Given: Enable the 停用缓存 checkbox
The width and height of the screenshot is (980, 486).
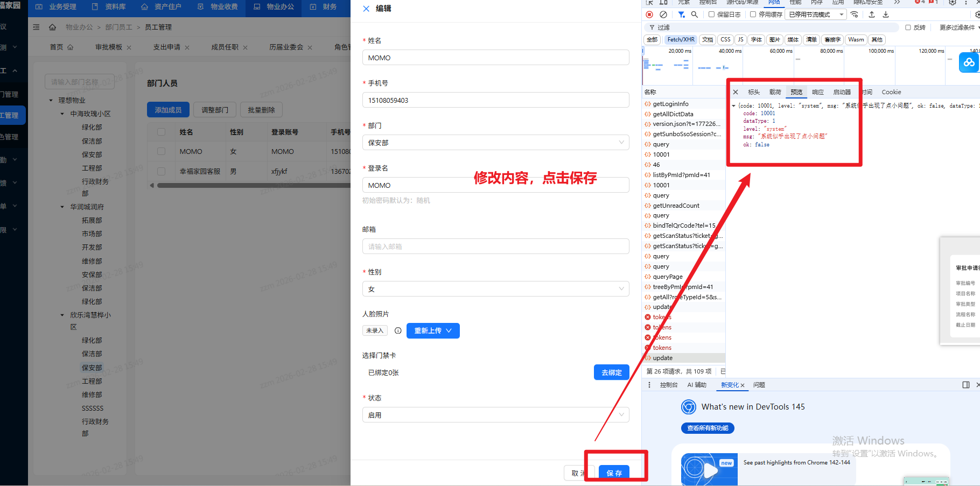Looking at the screenshot, I should click(x=752, y=15).
